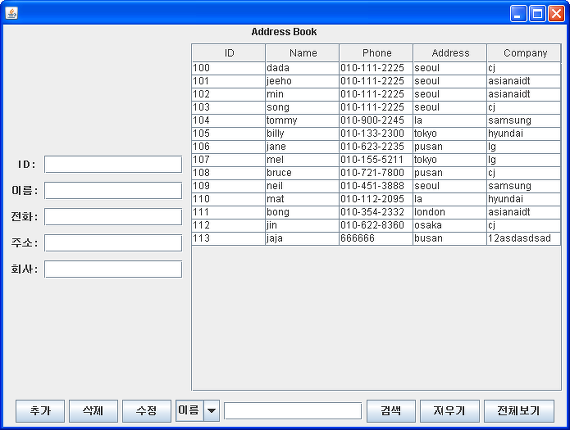Click the Company column header
570x430 pixels.
523,53
